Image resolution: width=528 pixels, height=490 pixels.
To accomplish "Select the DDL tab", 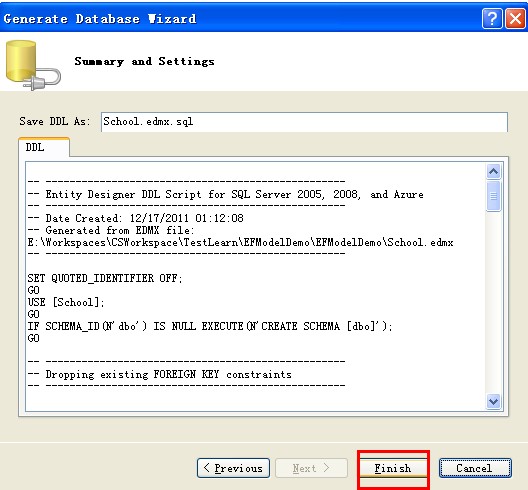I will pos(44,147).
